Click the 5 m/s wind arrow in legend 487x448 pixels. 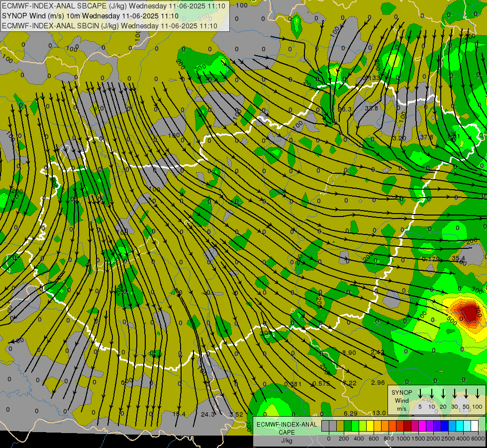pyautogui.click(x=420, y=394)
